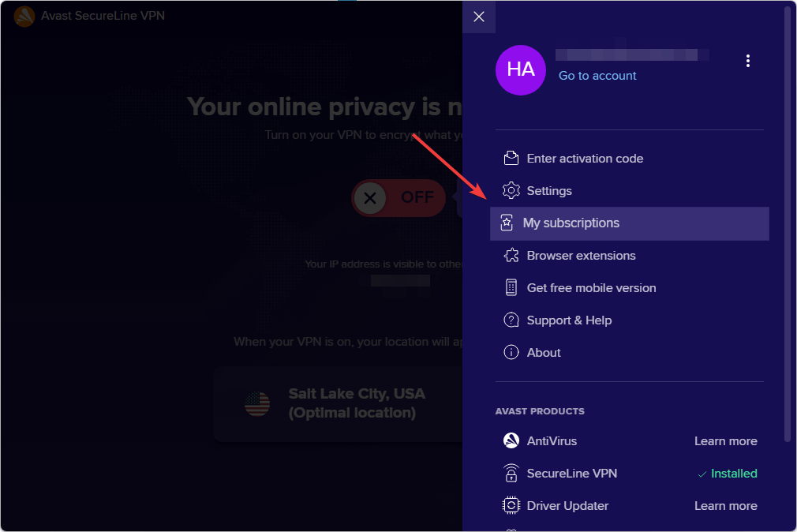Click Learn more next to Driver Updater

coord(725,506)
